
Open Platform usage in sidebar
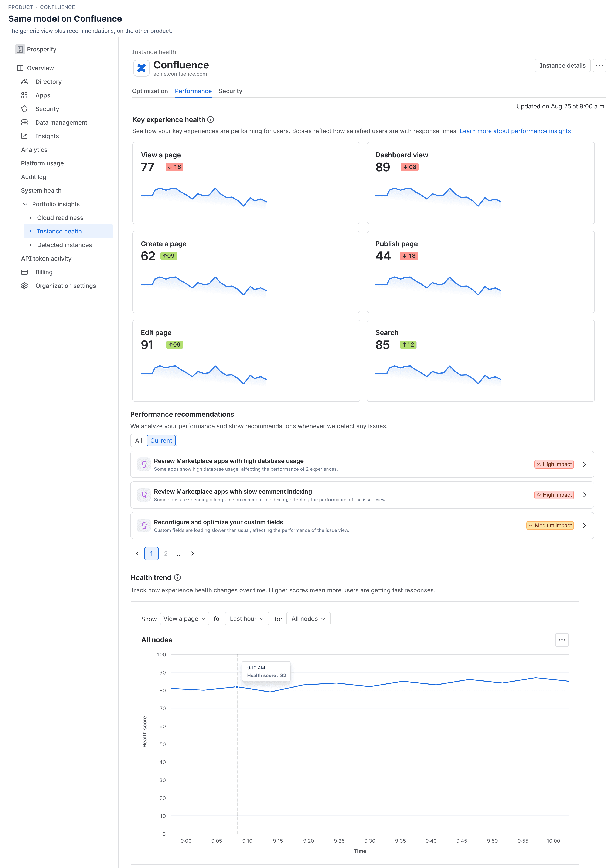coord(42,163)
